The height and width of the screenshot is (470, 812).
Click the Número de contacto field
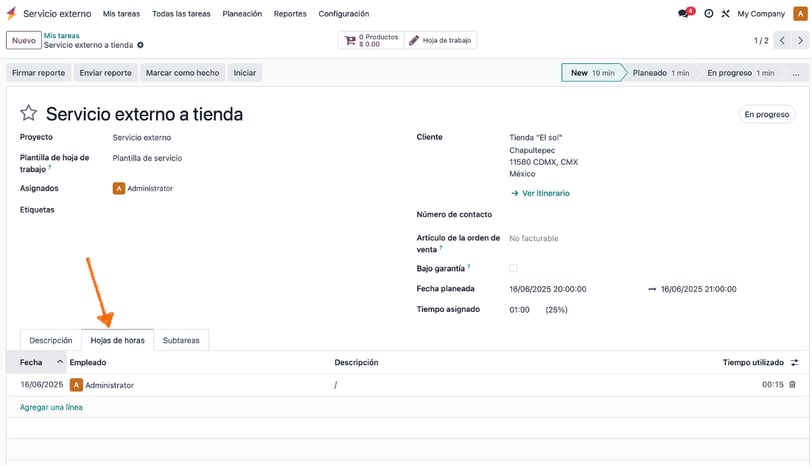[x=652, y=214]
